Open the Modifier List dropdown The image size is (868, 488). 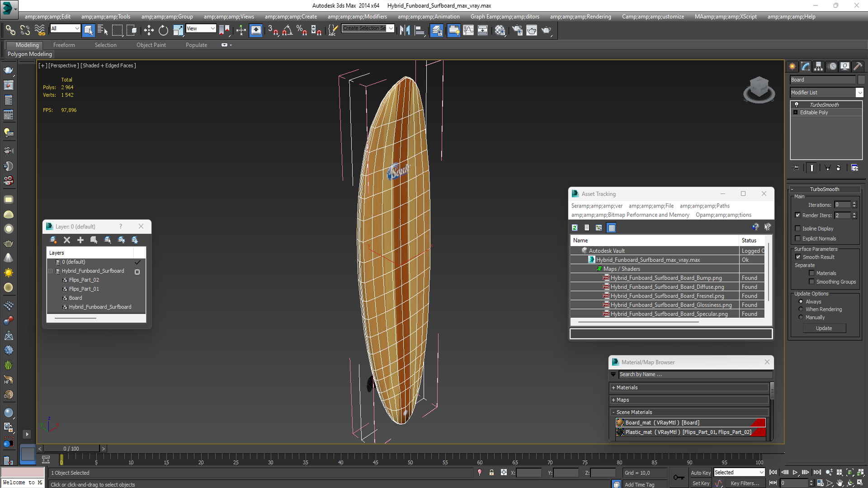click(859, 93)
